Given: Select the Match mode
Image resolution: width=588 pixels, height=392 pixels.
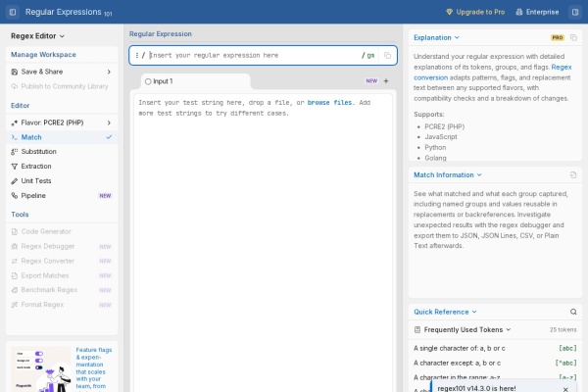Looking at the screenshot, I should 62,137.
